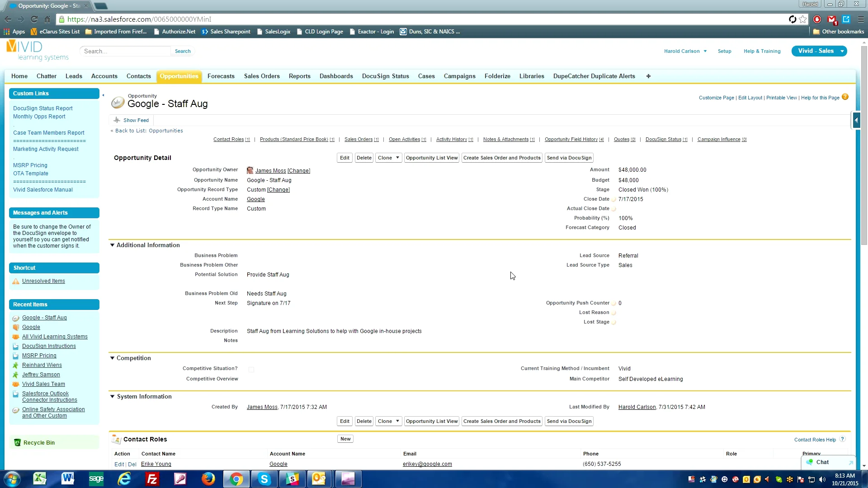Click James Moss owner photo thumbnail
The height and width of the screenshot is (488, 868).
(x=250, y=170)
